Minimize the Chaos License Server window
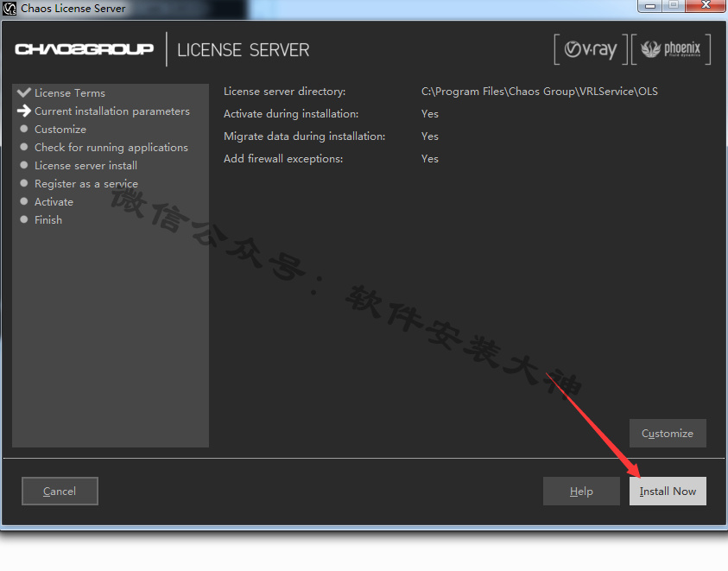The image size is (728, 571). click(650, 6)
